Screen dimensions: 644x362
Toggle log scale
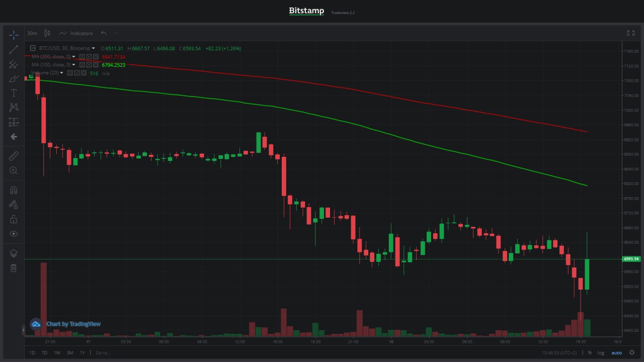[601, 353]
